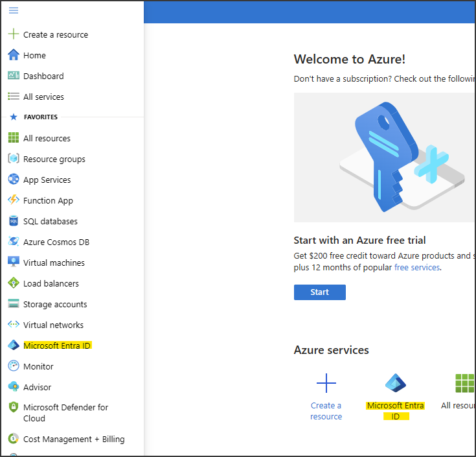Open the Home icon in sidebar
The height and width of the screenshot is (457, 476).
[13, 55]
